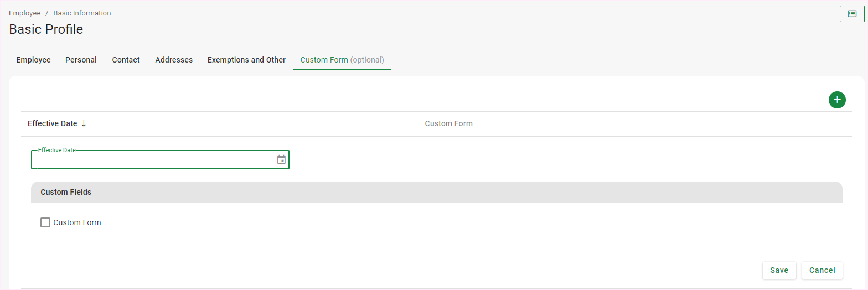Click the Custom Form column header
This screenshot has width=868, height=290.
[448, 123]
